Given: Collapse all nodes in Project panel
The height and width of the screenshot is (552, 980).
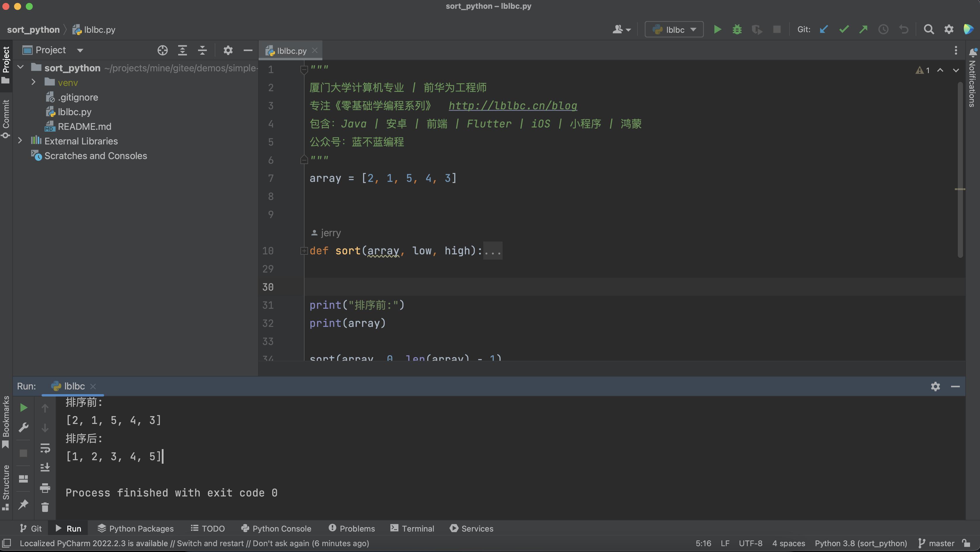Looking at the screenshot, I should coord(202,50).
